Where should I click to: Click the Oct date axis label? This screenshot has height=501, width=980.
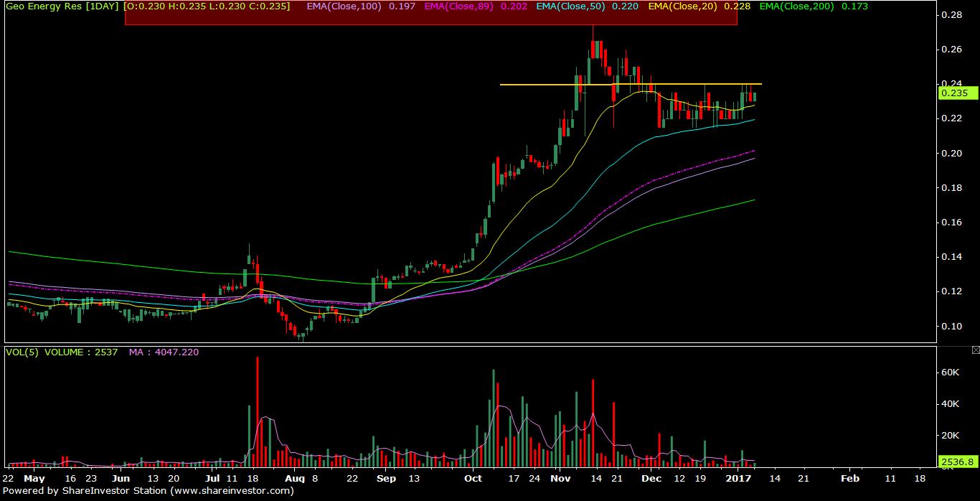473,478
